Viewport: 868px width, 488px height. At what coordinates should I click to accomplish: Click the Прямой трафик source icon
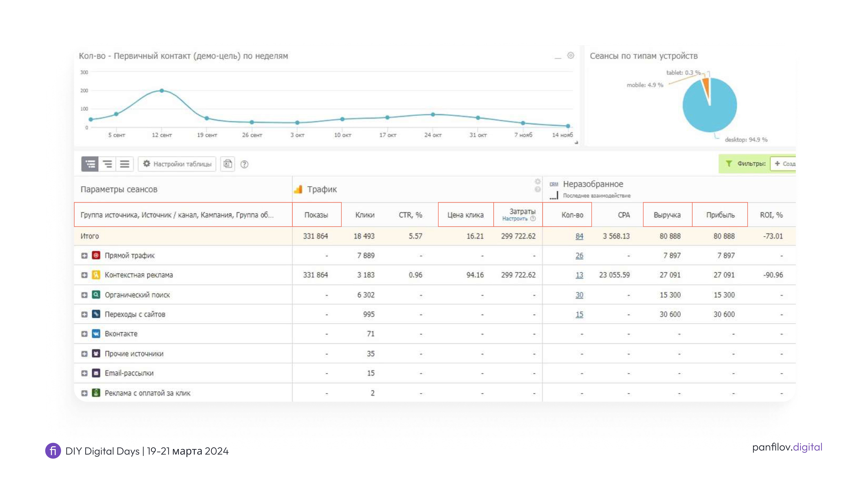click(96, 255)
